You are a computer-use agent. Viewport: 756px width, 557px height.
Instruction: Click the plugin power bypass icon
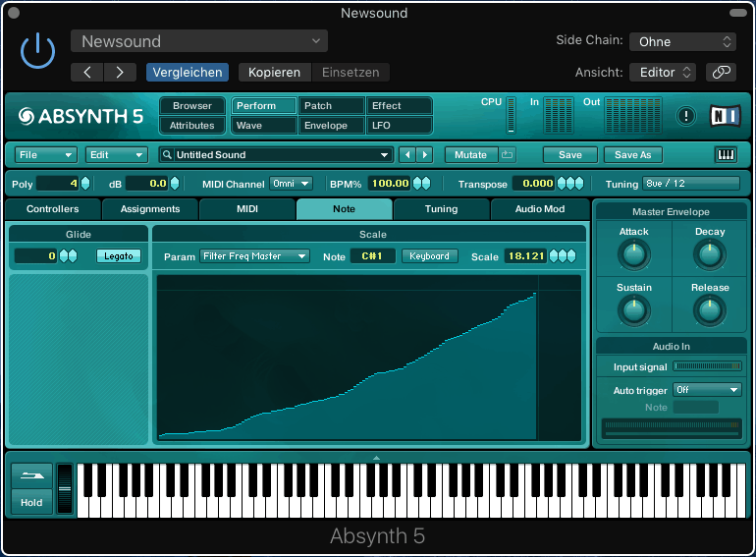coord(37,51)
